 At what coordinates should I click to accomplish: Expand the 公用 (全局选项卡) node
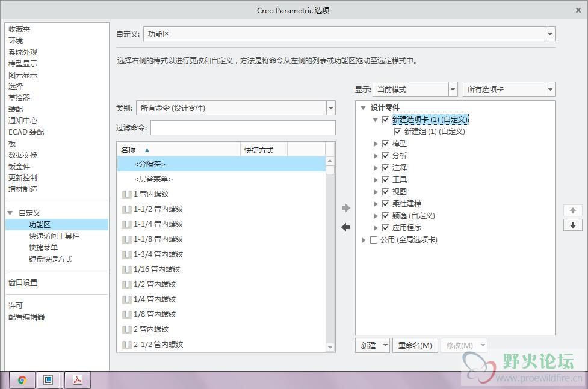[x=363, y=240]
